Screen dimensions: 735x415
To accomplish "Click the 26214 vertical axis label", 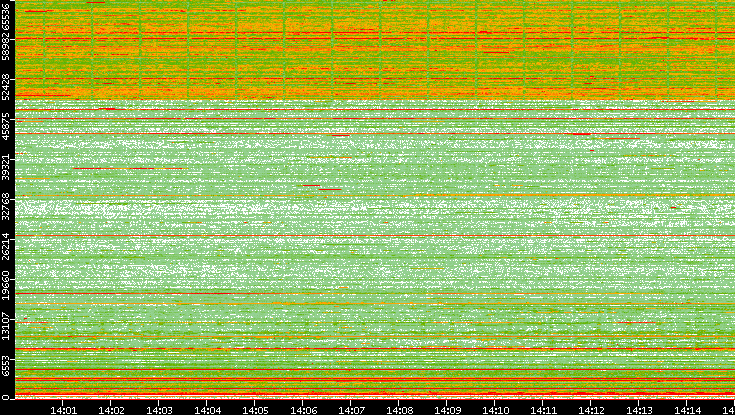I will coord(6,245).
